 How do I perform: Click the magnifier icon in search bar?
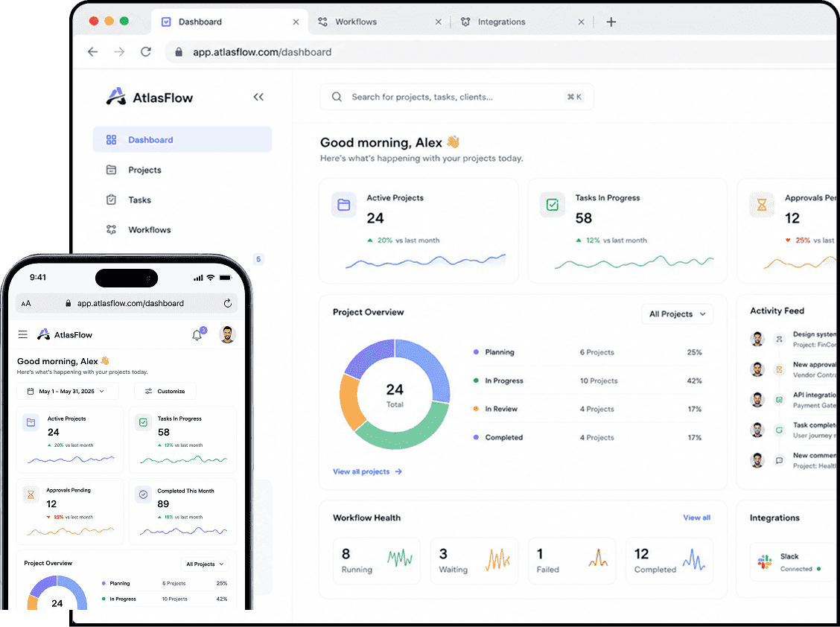337,97
